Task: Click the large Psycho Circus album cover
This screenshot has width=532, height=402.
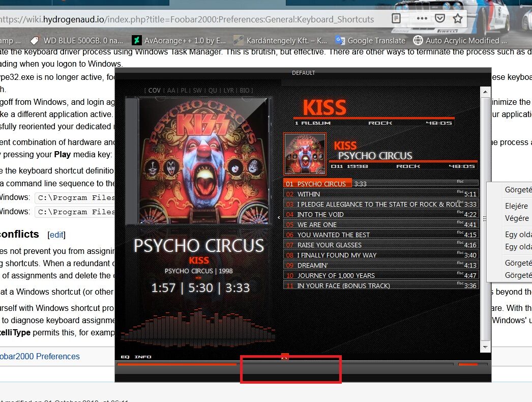Action: pyautogui.click(x=203, y=161)
